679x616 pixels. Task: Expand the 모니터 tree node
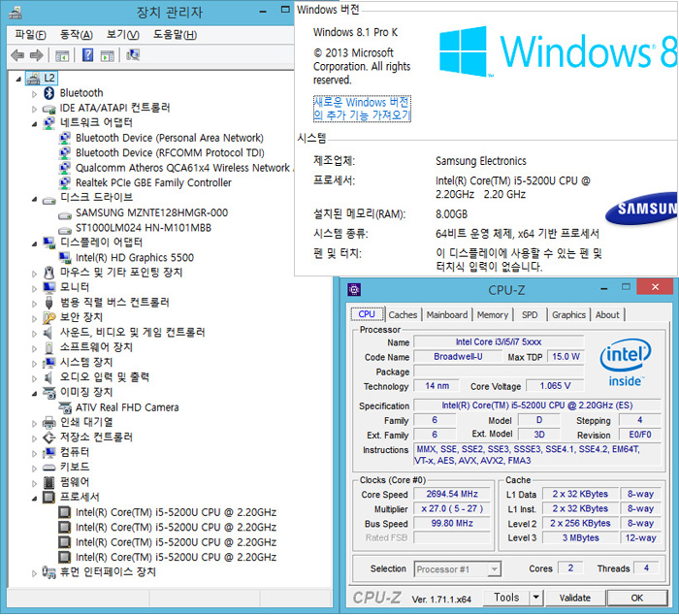tap(34, 288)
